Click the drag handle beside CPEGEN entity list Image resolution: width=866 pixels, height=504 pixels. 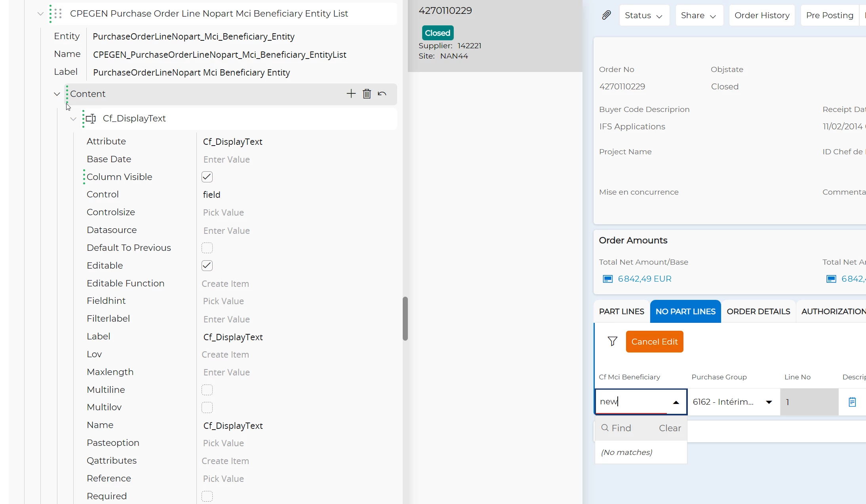[58, 13]
